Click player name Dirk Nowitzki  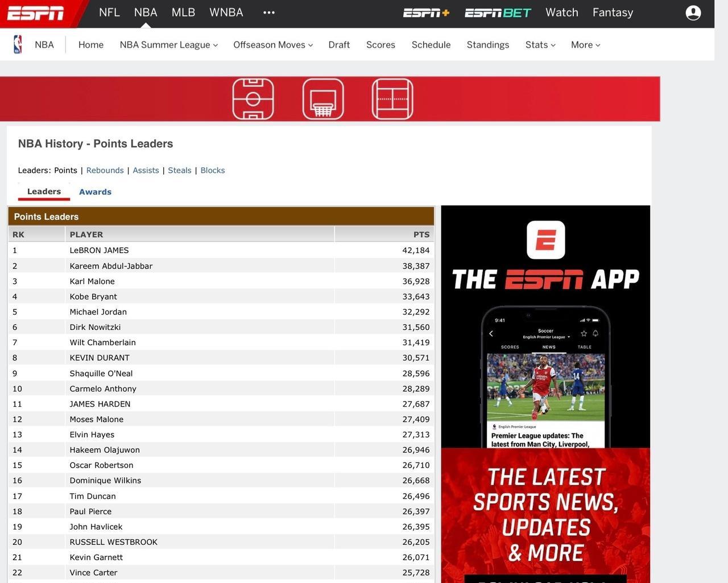pos(95,327)
